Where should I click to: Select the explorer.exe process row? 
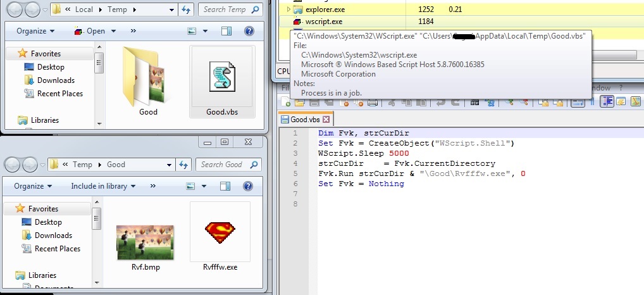point(461,9)
